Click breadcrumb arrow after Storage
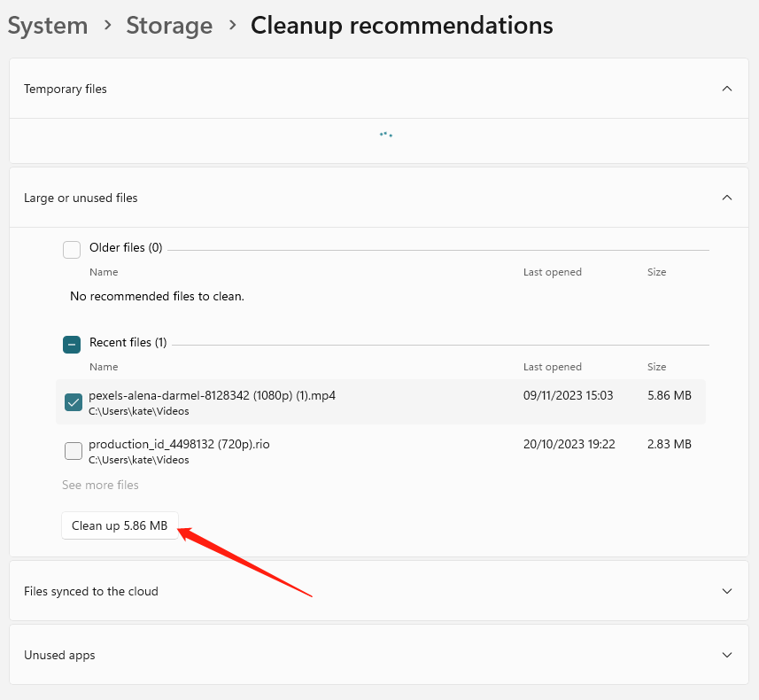Viewport: 759px width, 700px height. pyautogui.click(x=232, y=26)
